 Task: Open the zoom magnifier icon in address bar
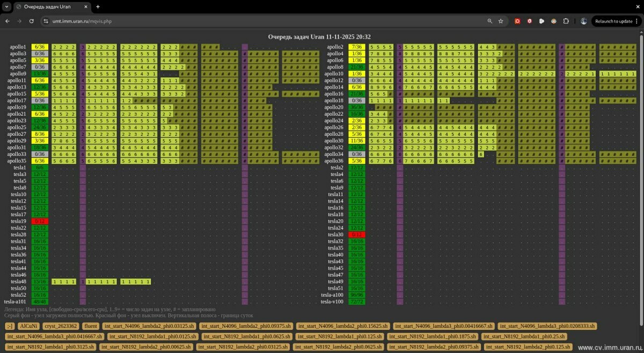click(489, 21)
